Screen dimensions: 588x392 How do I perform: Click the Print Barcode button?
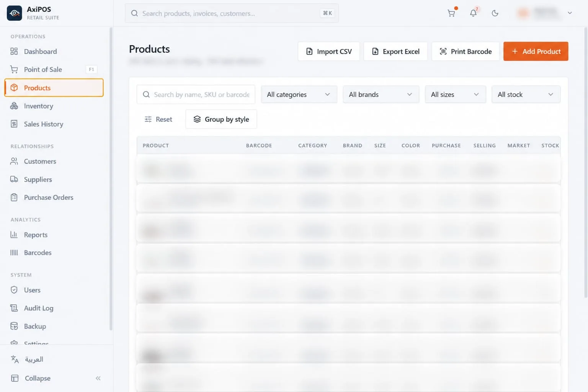point(465,51)
